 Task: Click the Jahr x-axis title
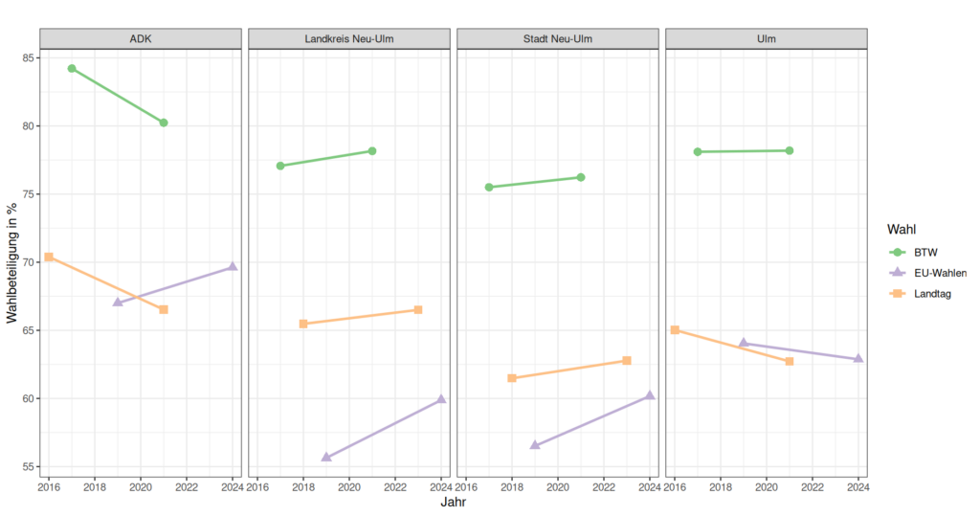tap(454, 502)
